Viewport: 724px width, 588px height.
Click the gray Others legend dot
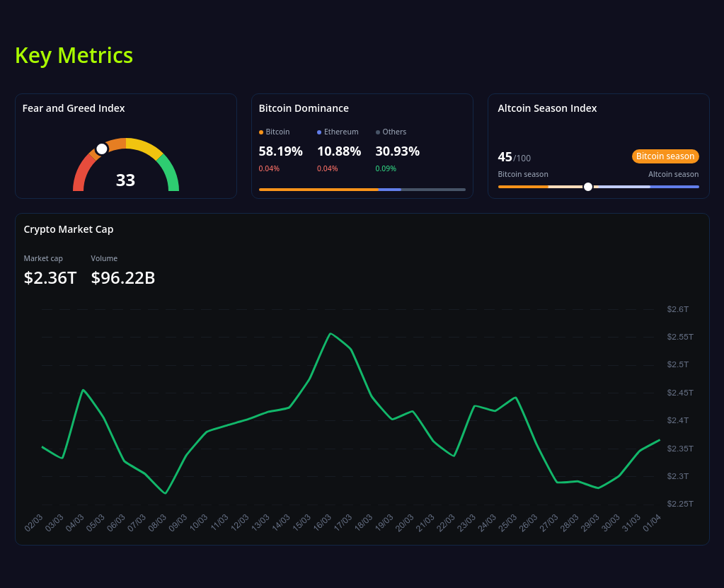pyautogui.click(x=378, y=132)
